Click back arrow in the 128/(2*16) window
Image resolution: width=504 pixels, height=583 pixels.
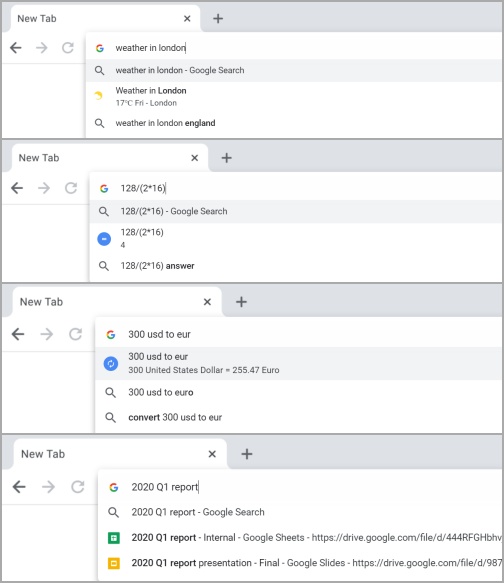point(17,188)
